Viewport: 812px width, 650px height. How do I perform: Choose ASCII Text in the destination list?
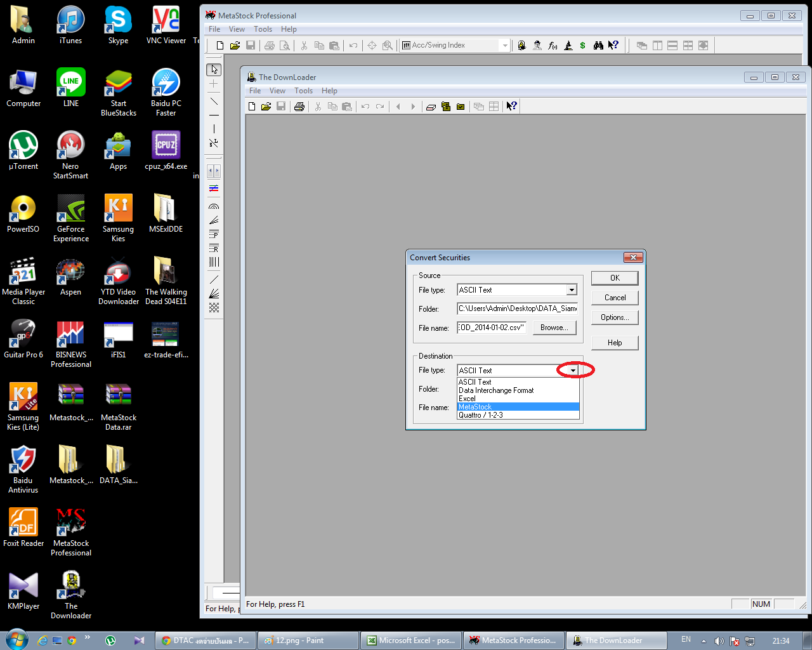tap(518, 382)
